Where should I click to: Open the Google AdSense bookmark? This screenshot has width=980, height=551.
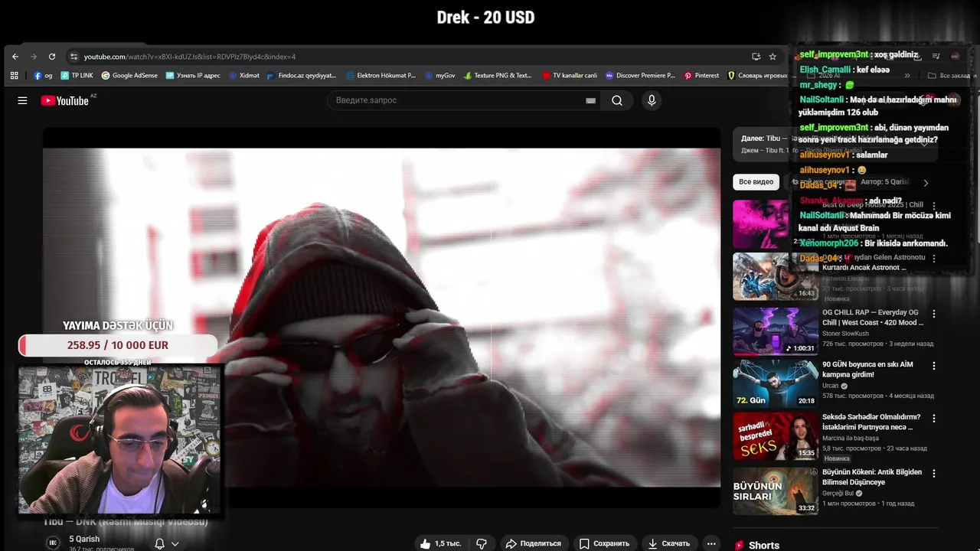pos(129,76)
